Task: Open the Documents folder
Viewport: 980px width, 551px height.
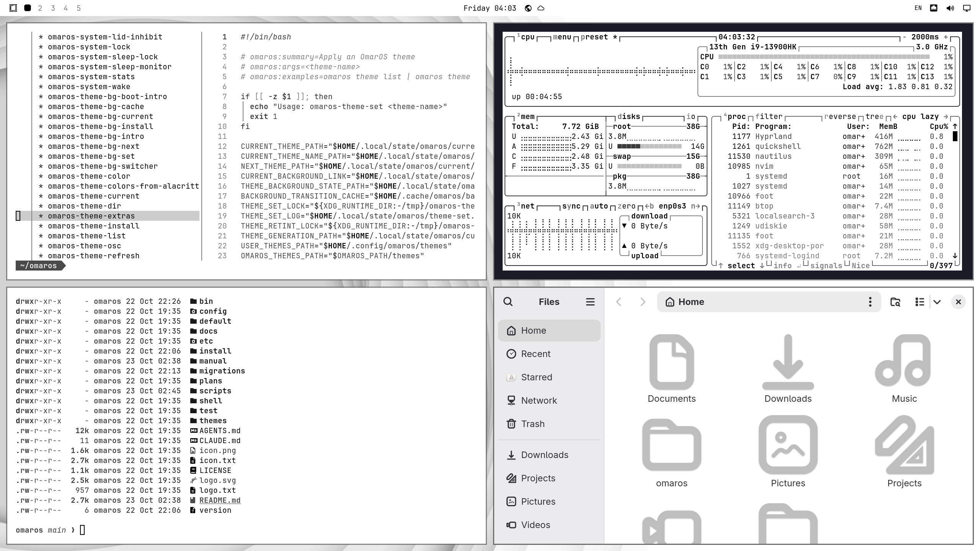Action: (671, 368)
